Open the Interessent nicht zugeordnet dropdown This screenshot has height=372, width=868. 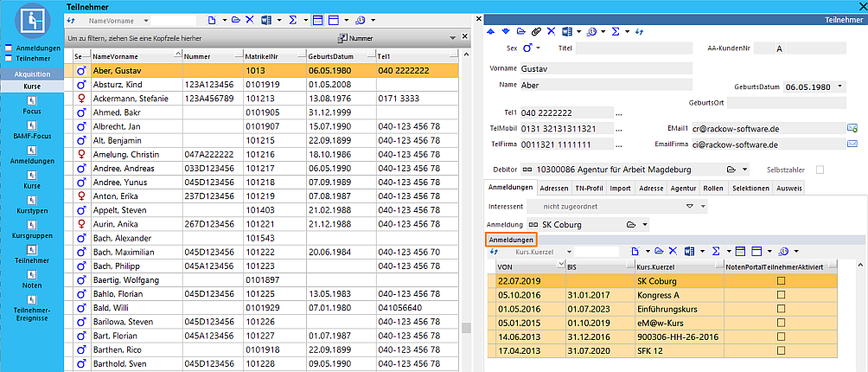(x=703, y=206)
